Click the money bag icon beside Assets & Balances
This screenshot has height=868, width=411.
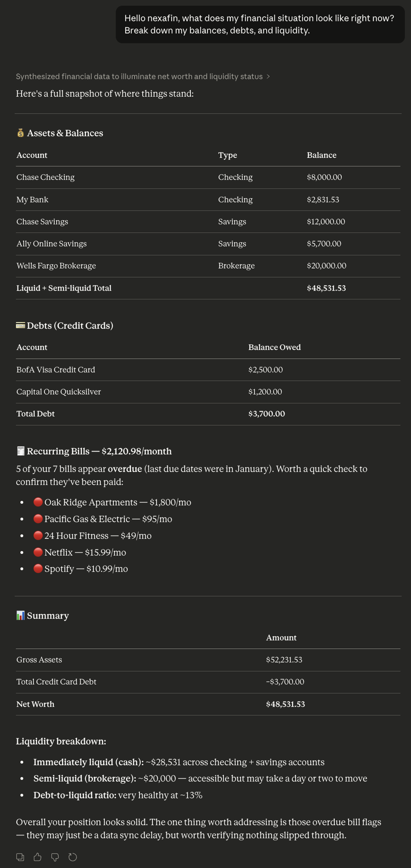[x=20, y=133]
